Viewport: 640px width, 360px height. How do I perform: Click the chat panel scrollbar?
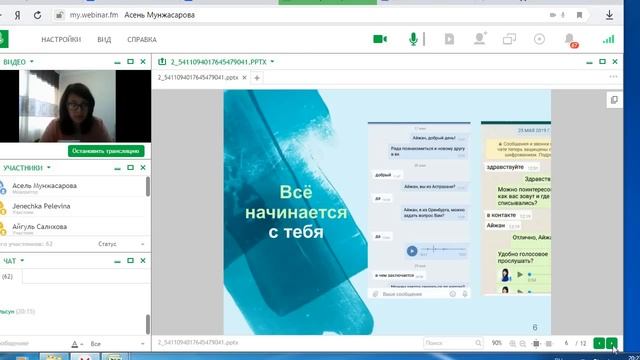148,324
